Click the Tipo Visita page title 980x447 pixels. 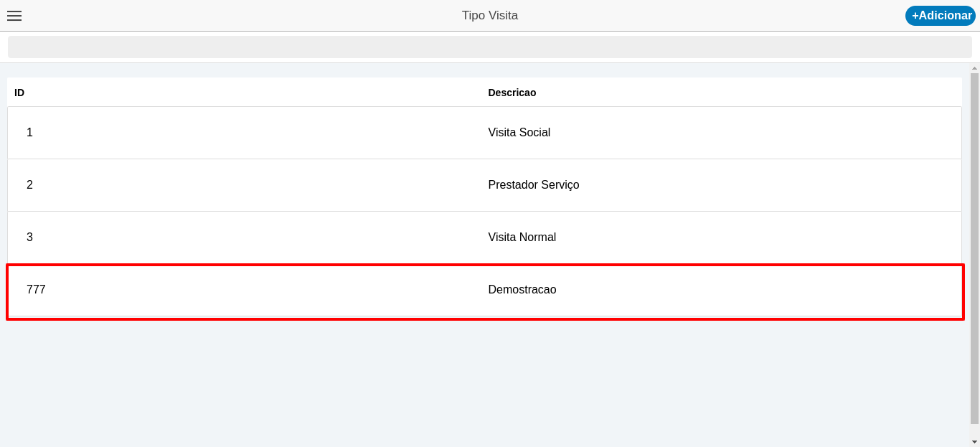coord(489,16)
